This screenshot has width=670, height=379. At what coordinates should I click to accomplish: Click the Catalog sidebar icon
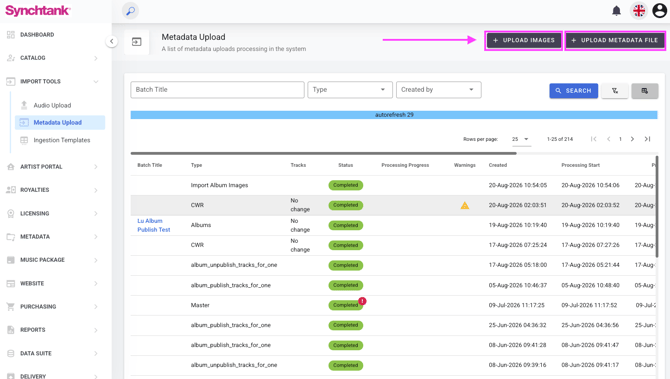click(11, 58)
